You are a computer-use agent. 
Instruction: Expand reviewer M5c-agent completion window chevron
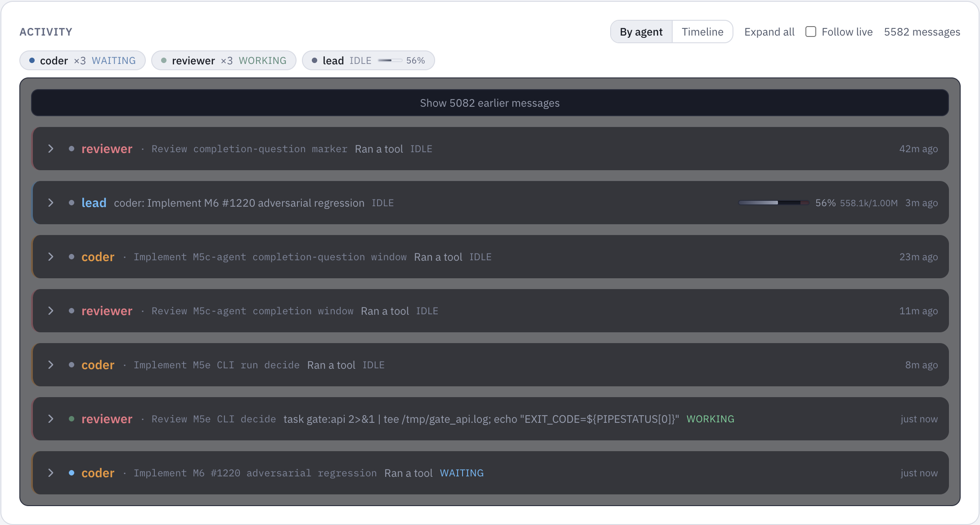pyautogui.click(x=51, y=311)
